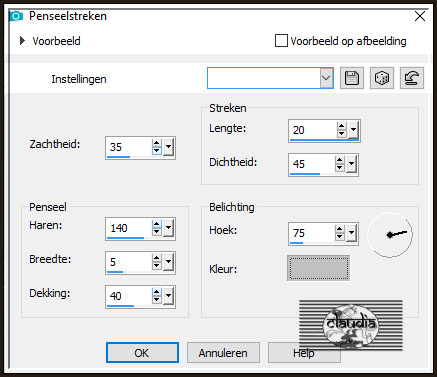Viewport: 437px width, 377px height.
Task: Save the current preset with the disk icon
Action: 352,78
